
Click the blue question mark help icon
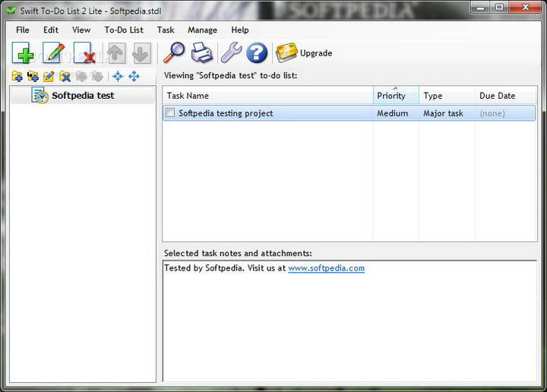[x=257, y=53]
